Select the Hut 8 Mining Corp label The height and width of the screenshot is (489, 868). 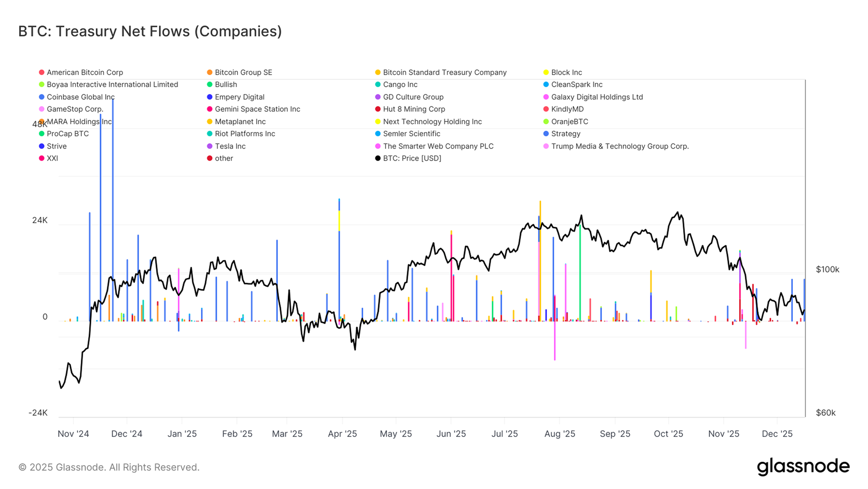414,109
